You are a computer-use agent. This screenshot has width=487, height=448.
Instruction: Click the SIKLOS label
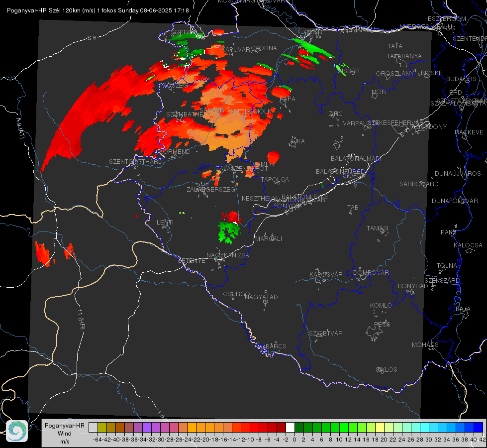[x=387, y=370]
